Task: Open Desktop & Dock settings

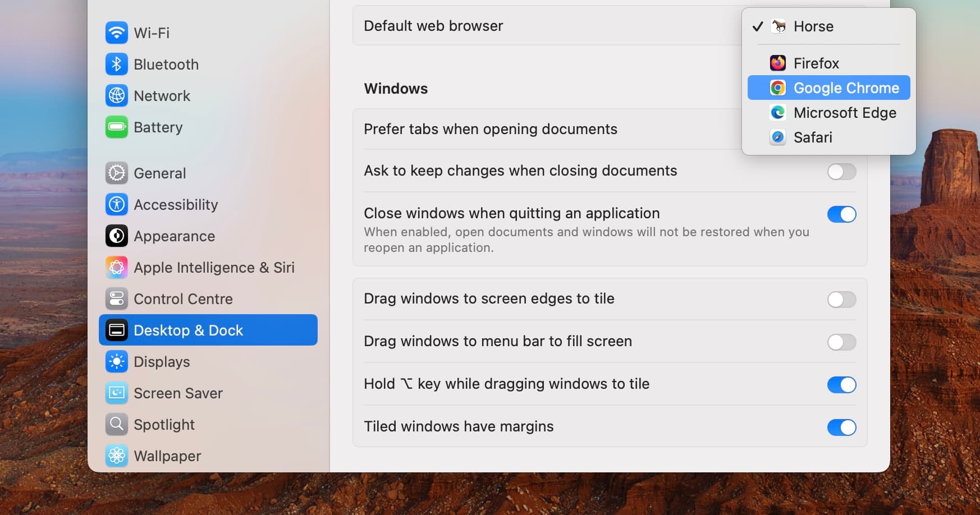Action: pyautogui.click(x=188, y=330)
